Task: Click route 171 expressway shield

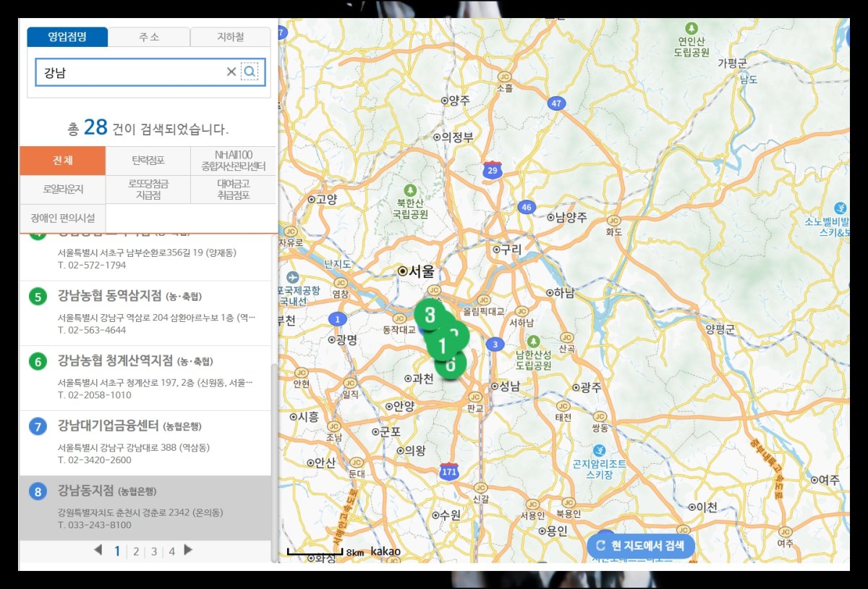Action: point(448,471)
